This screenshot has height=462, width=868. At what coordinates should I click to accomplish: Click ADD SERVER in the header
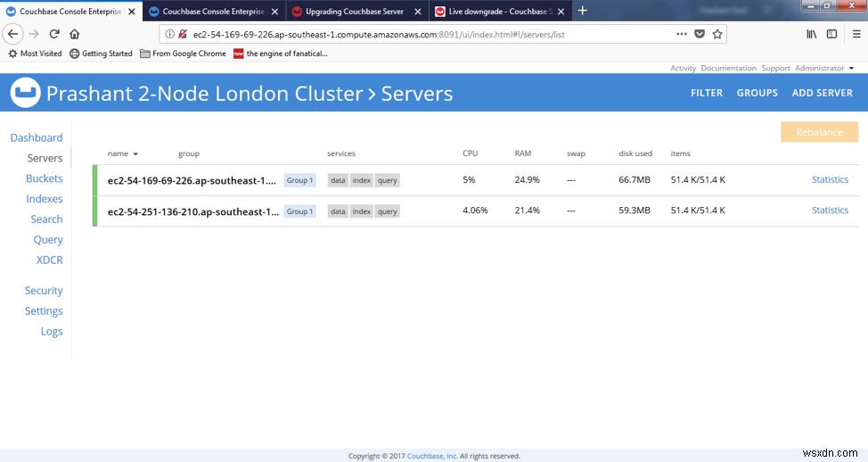click(822, 93)
